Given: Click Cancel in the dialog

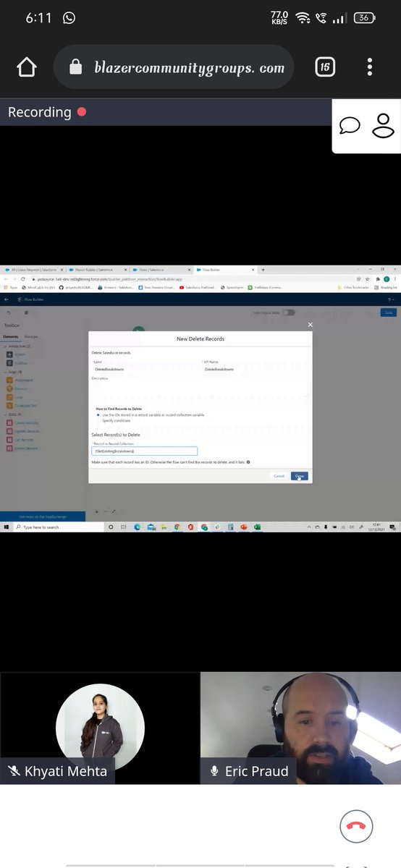Looking at the screenshot, I should (279, 476).
